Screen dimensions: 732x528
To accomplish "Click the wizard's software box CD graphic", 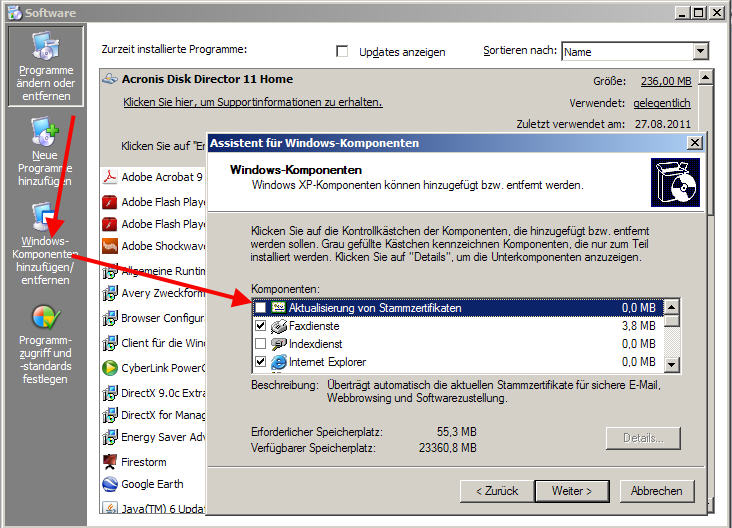I will (x=675, y=182).
